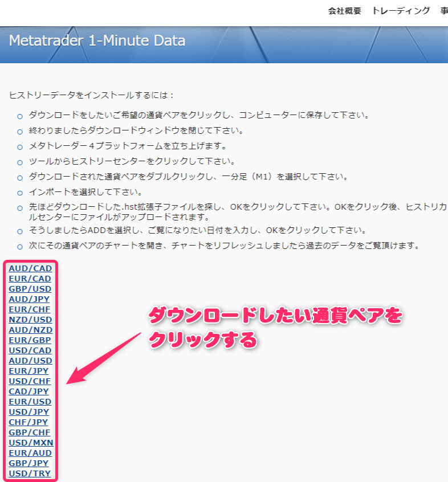The width and height of the screenshot is (448, 482).
Task: Select the AUD/NZD currency pair
Action: click(x=30, y=330)
